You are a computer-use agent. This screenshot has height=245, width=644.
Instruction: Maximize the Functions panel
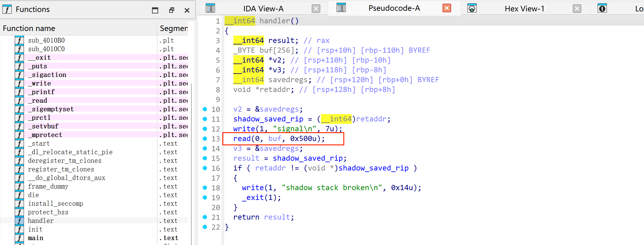click(x=155, y=10)
